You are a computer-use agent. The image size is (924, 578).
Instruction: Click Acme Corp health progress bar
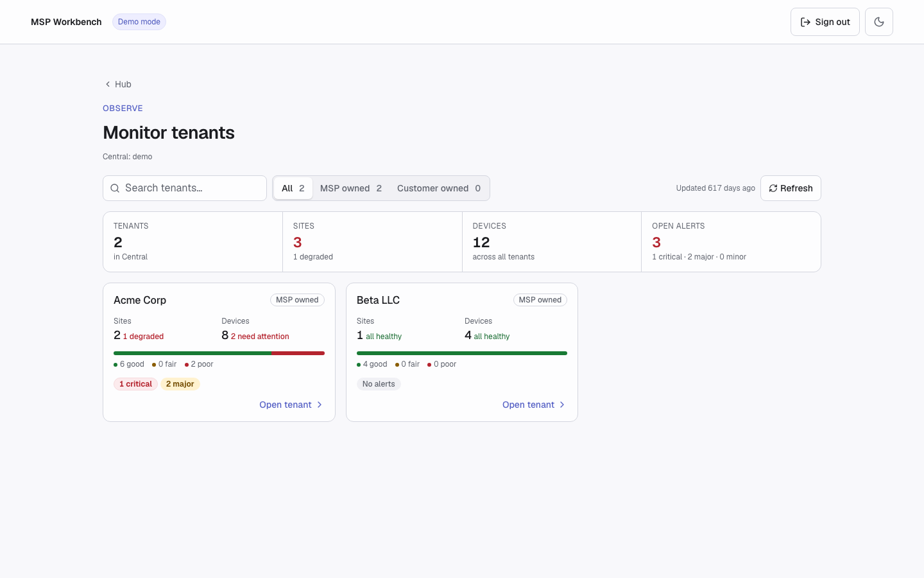(x=219, y=353)
